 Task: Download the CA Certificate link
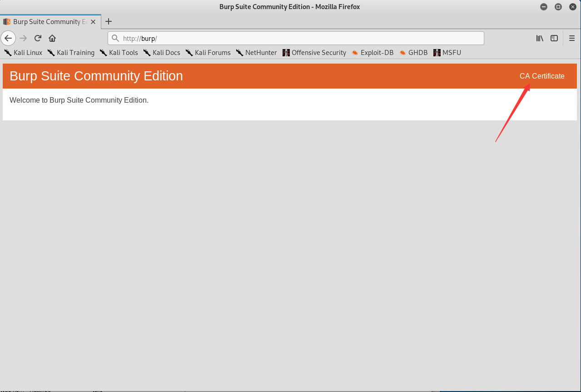[x=542, y=76]
